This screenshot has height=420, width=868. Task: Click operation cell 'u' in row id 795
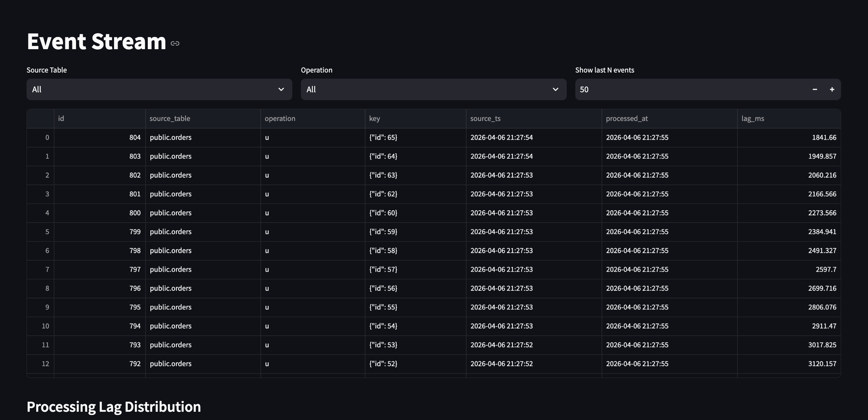click(x=313, y=307)
